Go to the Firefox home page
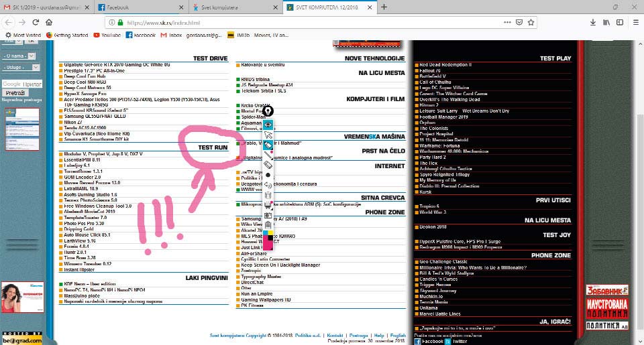 point(49,22)
